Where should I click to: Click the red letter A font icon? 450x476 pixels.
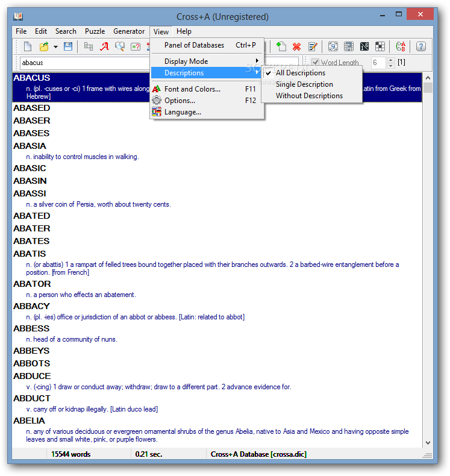104,46
